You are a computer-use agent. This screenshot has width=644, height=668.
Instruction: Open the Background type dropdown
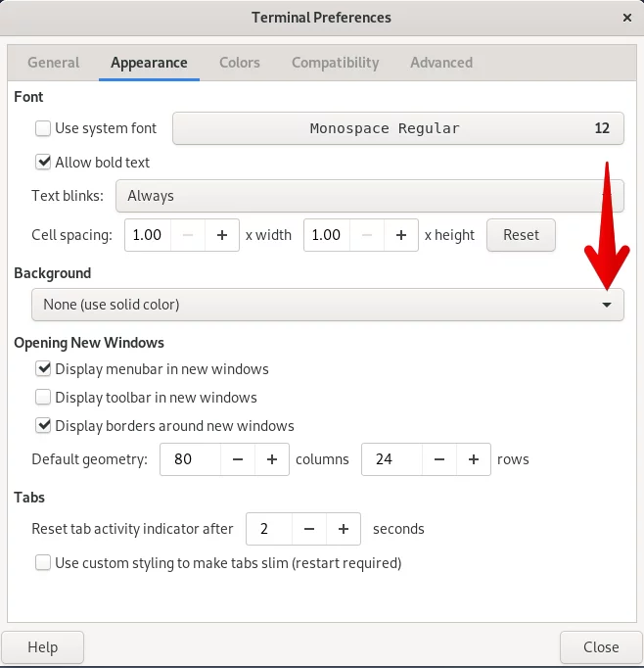pos(328,305)
